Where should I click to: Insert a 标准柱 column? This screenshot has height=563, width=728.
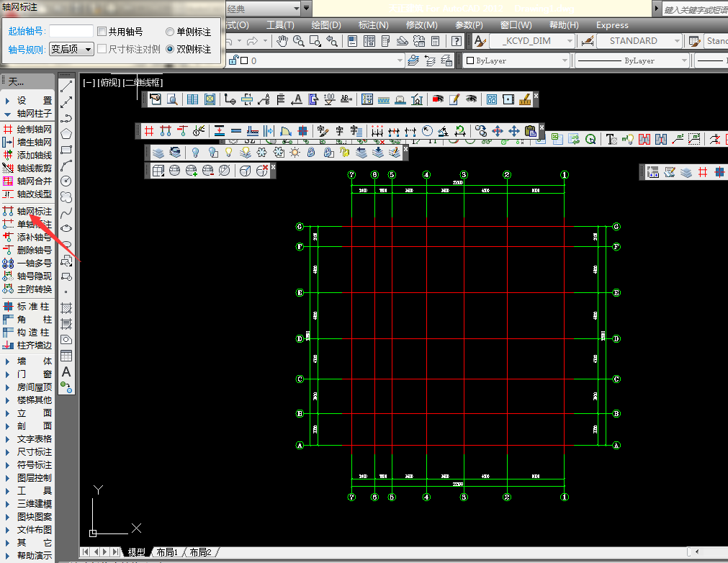(x=27, y=306)
